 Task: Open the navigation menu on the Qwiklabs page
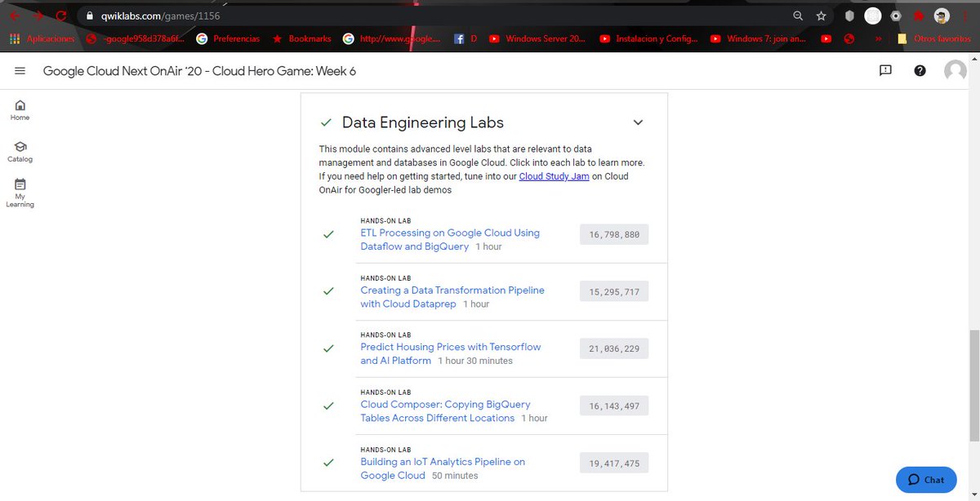(x=20, y=70)
